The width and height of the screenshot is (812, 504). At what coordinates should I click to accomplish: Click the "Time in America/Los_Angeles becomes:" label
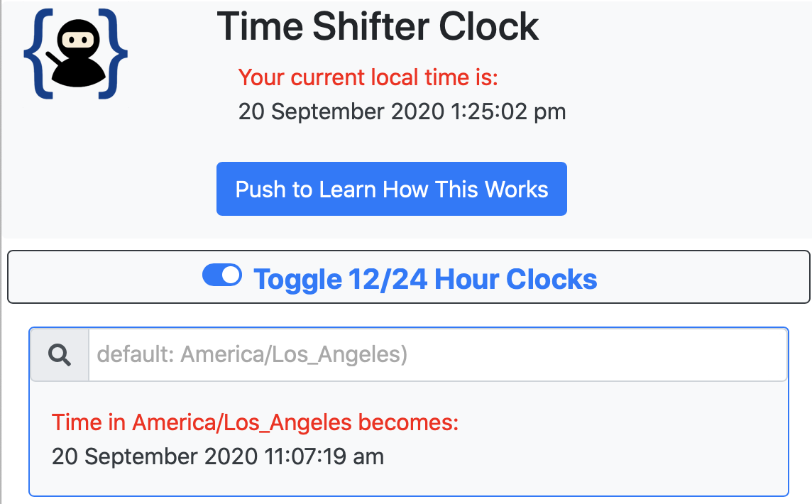pos(256,423)
